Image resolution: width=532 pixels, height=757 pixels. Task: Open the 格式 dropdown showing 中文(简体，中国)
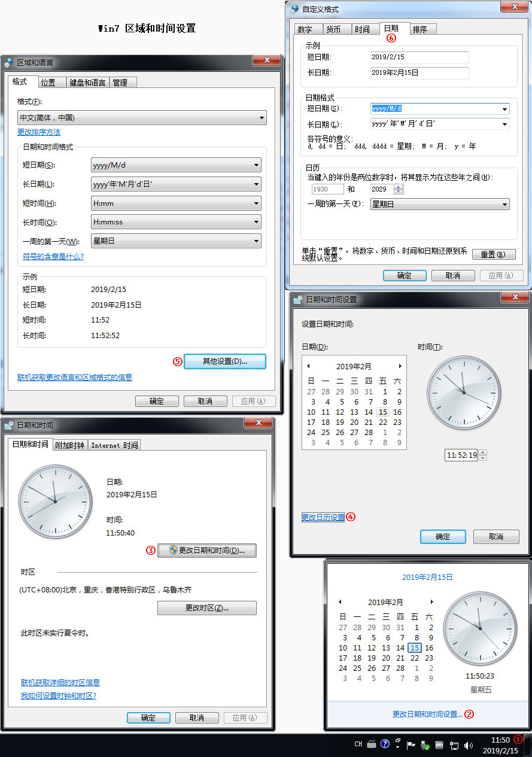142,118
